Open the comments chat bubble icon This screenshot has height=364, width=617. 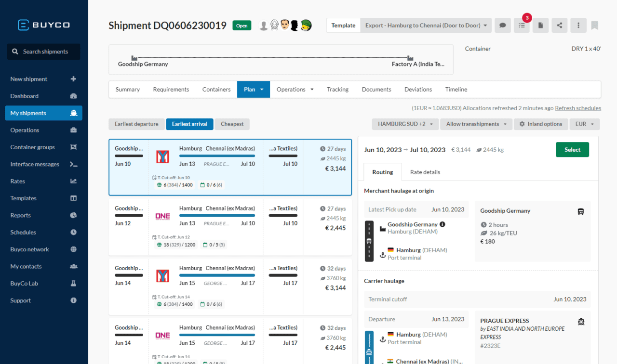coord(502,25)
